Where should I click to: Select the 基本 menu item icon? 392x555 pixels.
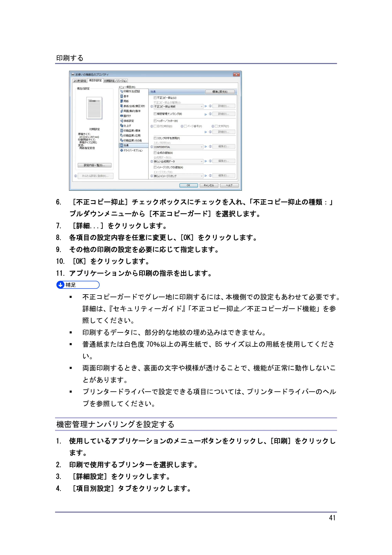point(122,96)
